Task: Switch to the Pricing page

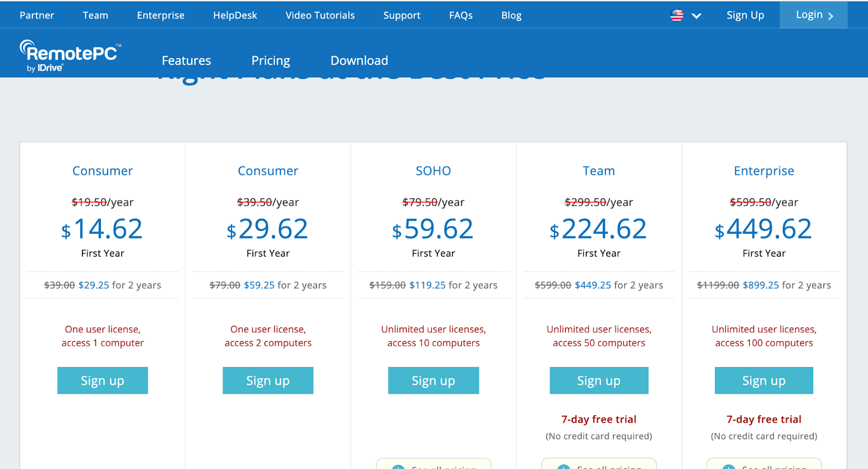Action: pyautogui.click(x=271, y=60)
